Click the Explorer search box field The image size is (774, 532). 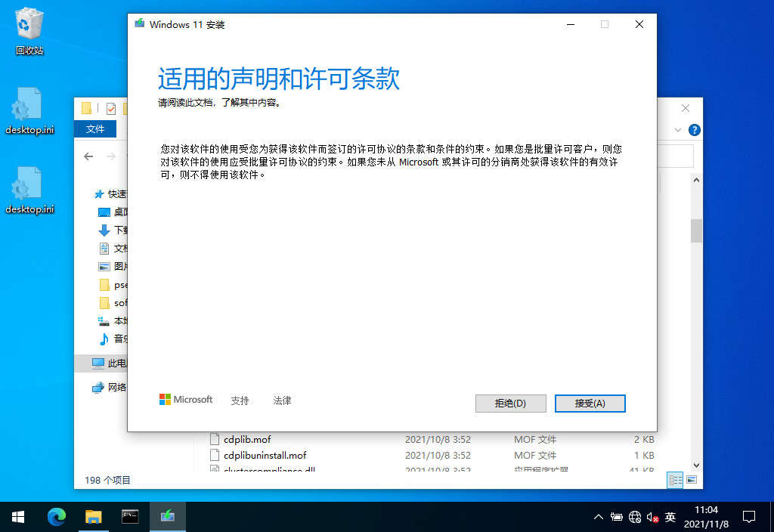[x=676, y=156]
